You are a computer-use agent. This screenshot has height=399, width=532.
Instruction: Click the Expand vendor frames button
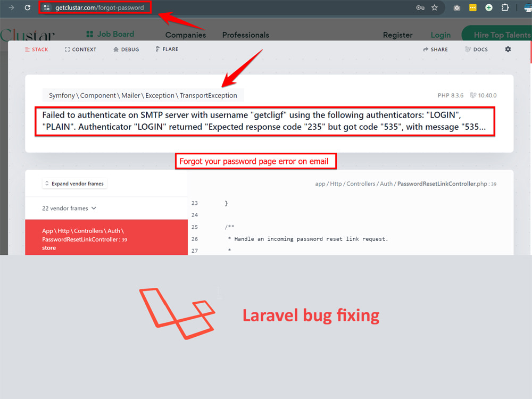tap(74, 184)
